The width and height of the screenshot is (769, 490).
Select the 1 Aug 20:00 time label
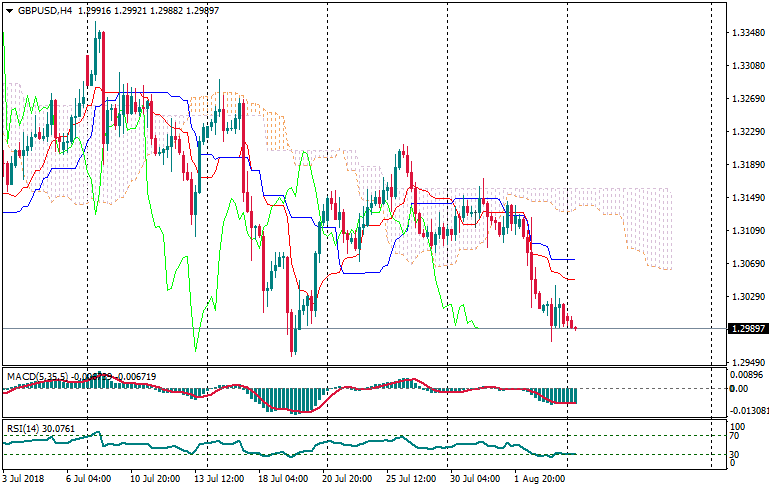(x=540, y=480)
